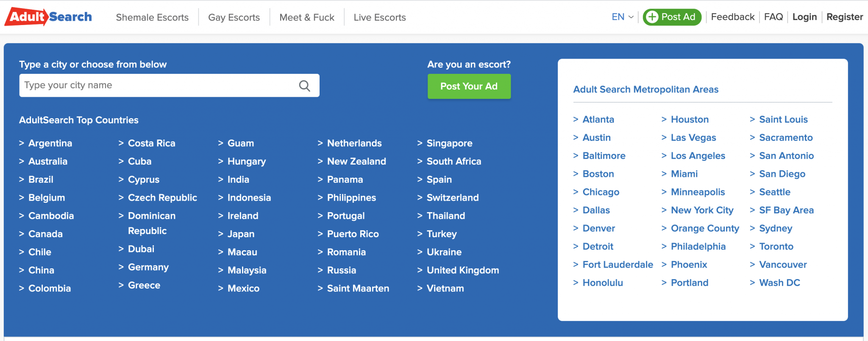Open the Feedback link
The image size is (868, 341).
732,17
